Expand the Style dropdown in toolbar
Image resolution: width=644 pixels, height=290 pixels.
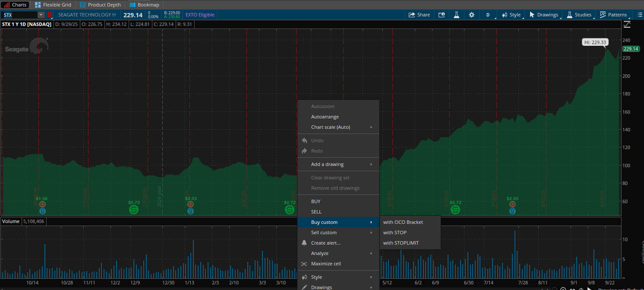[511, 15]
